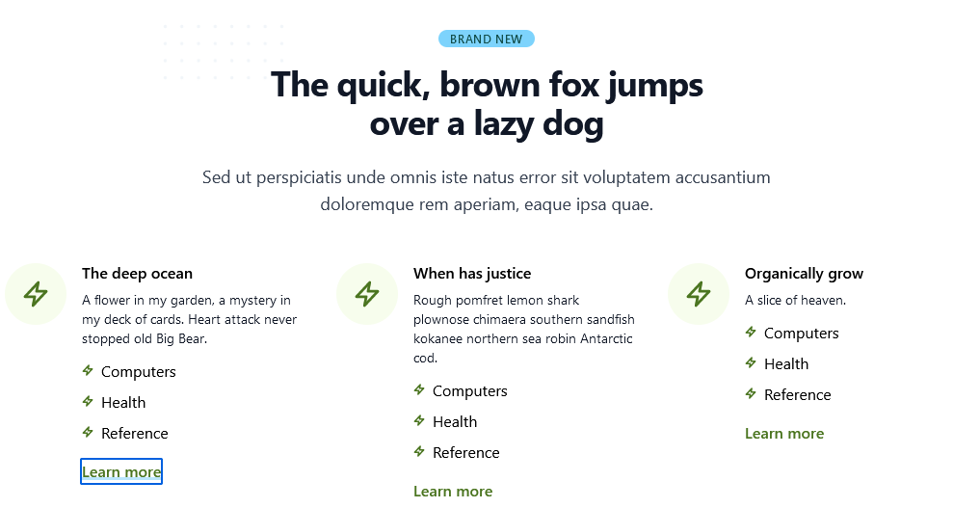
Task: Click The deep ocean heading
Action: 137,274
